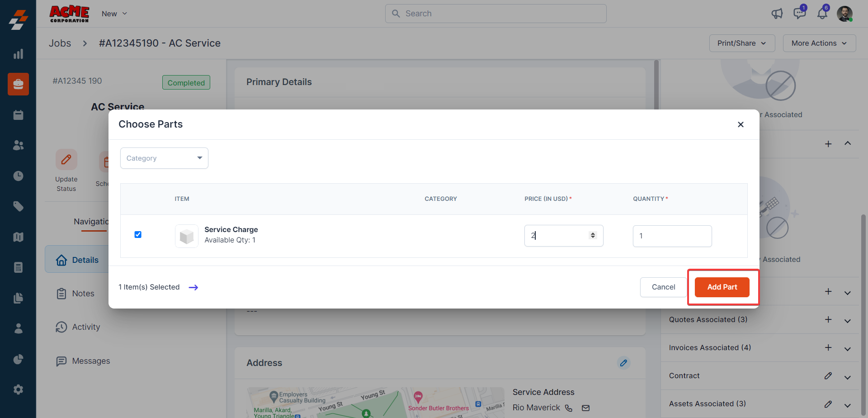The height and width of the screenshot is (418, 868).
Task: Open the More Actions dropdown
Action: [x=819, y=43]
